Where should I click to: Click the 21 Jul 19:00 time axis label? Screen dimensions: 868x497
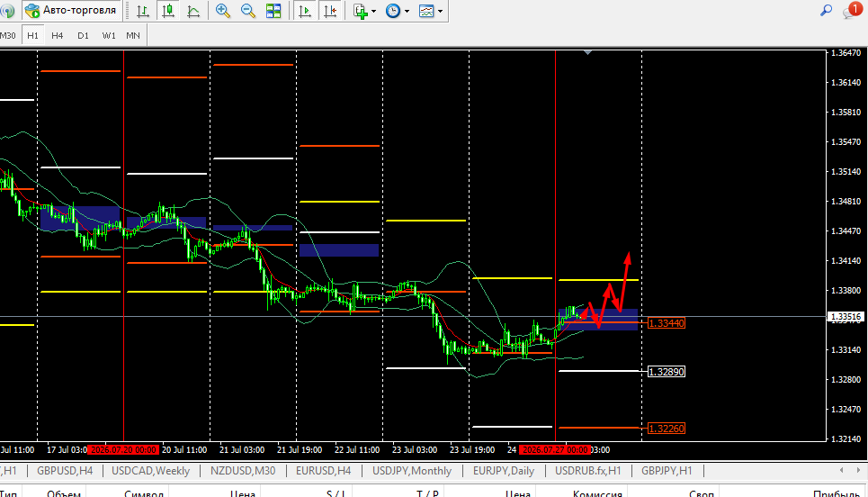point(300,450)
